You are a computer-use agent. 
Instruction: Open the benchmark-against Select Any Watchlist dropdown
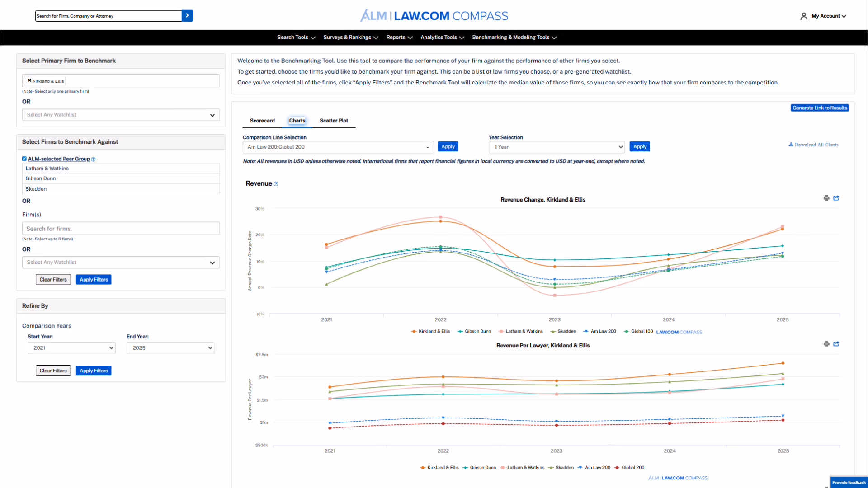pyautogui.click(x=121, y=263)
